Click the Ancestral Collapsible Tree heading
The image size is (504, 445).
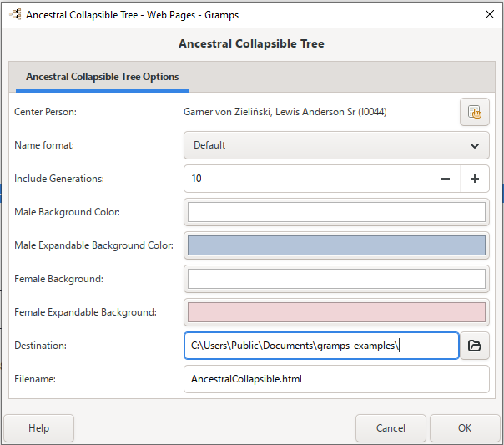click(x=251, y=43)
